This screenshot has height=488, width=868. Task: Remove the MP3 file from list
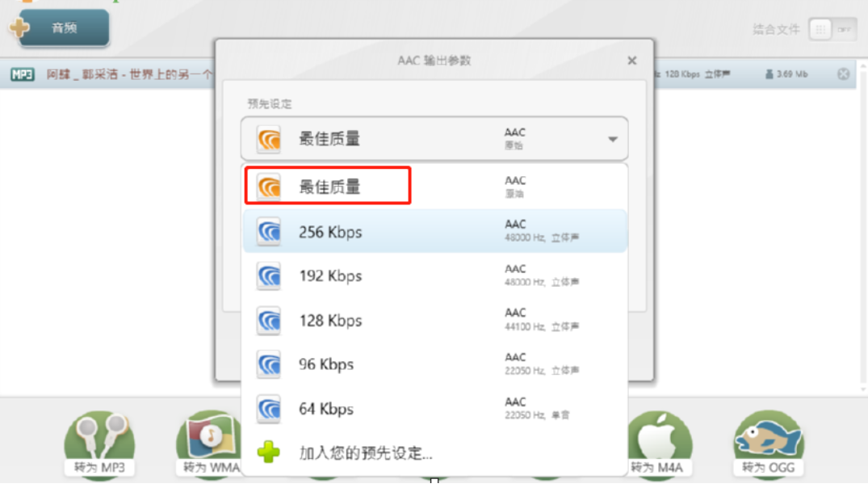843,74
